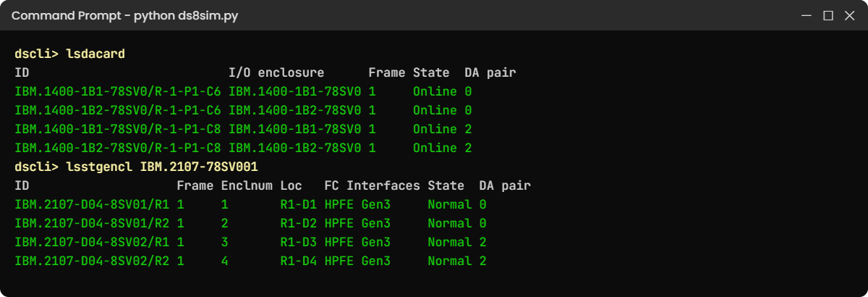868x297 pixels.
Task: Click the 'Enclnum' column header
Action: 247,185
